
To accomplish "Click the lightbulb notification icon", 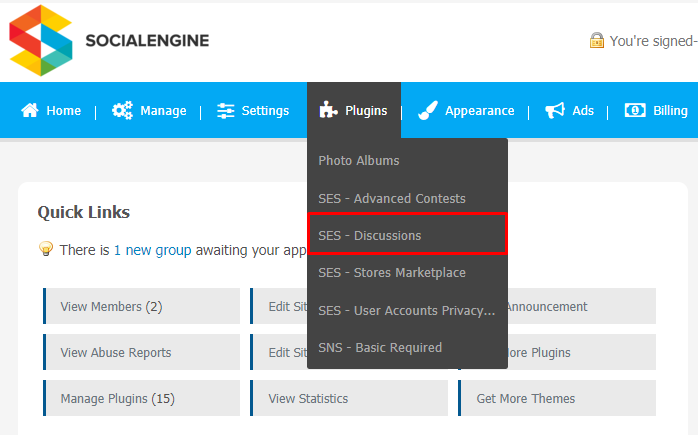I will [45, 248].
